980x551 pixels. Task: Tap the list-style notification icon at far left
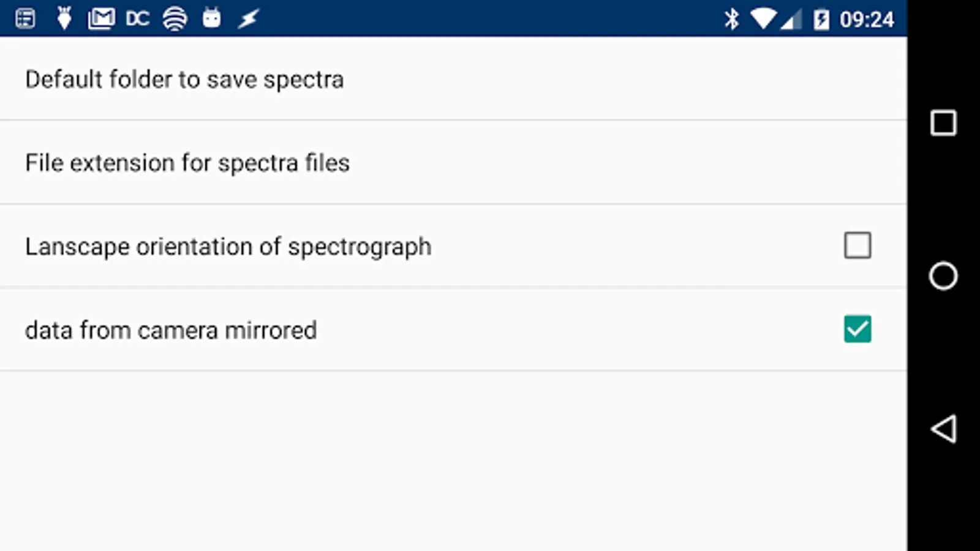(x=25, y=19)
